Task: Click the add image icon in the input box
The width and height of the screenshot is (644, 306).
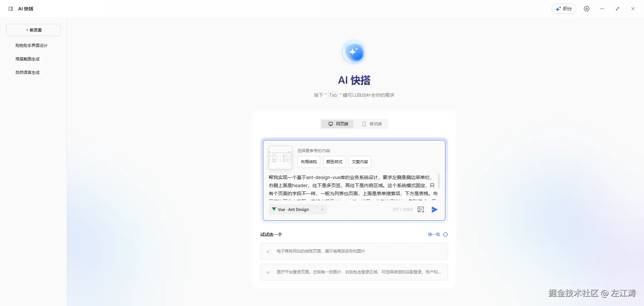Action: (x=421, y=209)
